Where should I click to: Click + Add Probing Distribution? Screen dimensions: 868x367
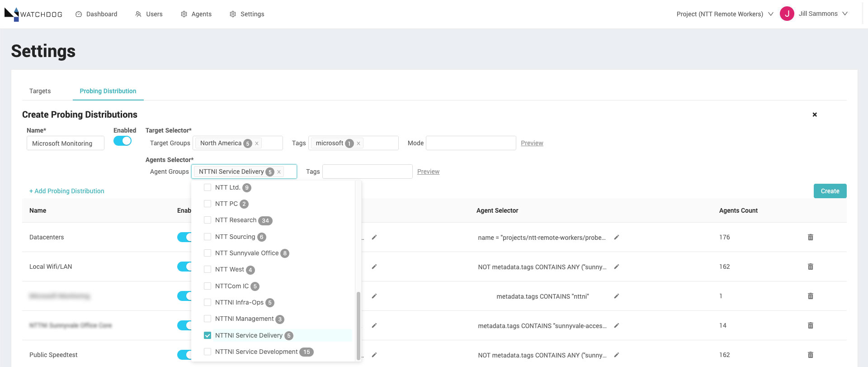(67, 191)
